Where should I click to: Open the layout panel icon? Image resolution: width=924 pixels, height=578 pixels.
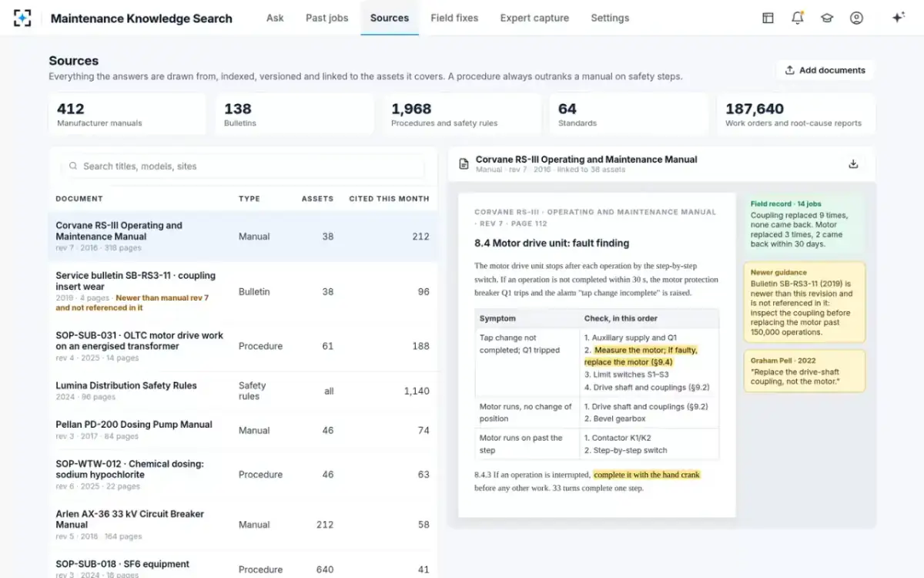tap(768, 18)
